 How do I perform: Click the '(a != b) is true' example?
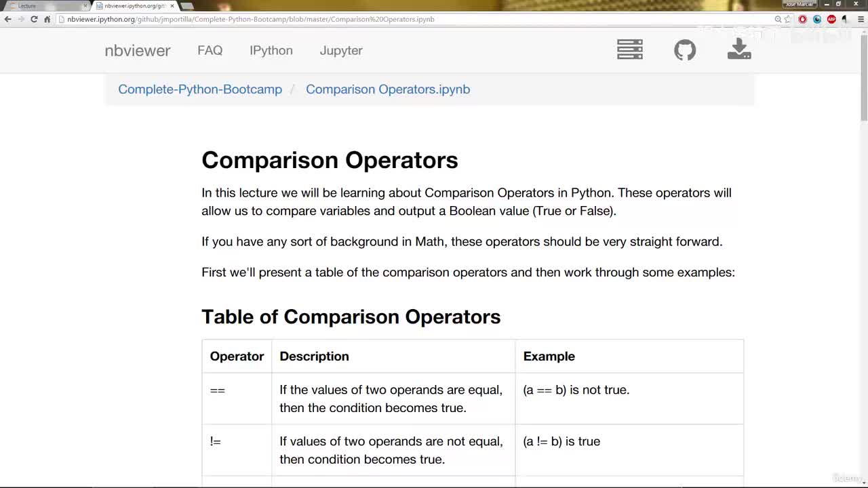pos(561,441)
